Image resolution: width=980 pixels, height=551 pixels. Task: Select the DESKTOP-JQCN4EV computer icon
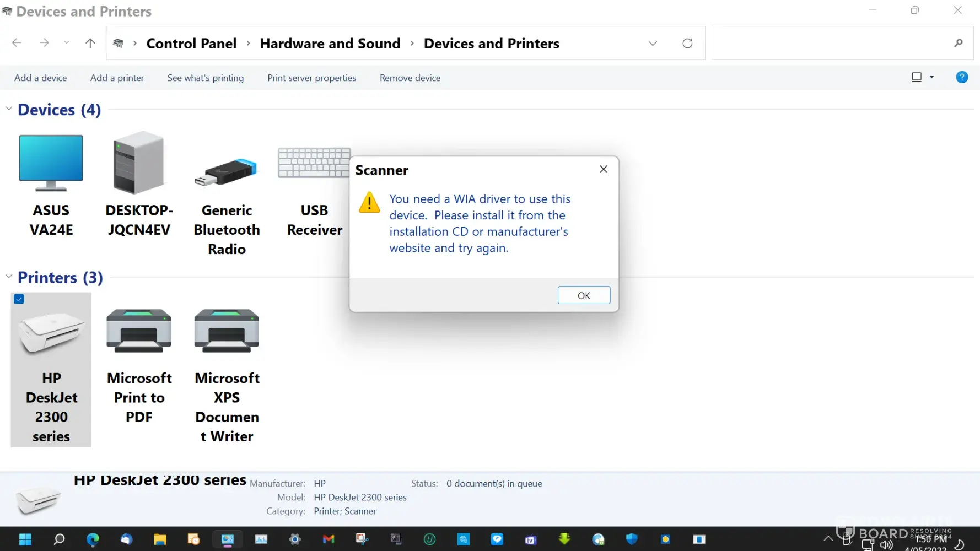[x=139, y=164]
